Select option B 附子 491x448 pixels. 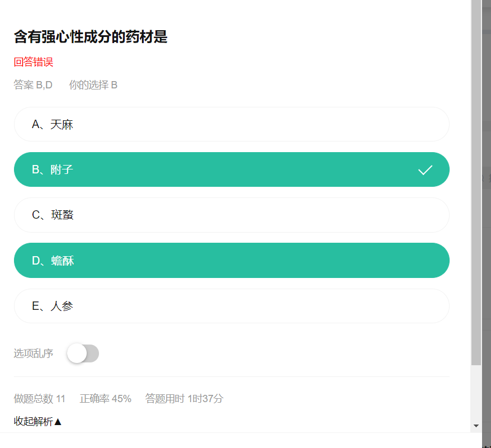pyautogui.click(x=232, y=169)
